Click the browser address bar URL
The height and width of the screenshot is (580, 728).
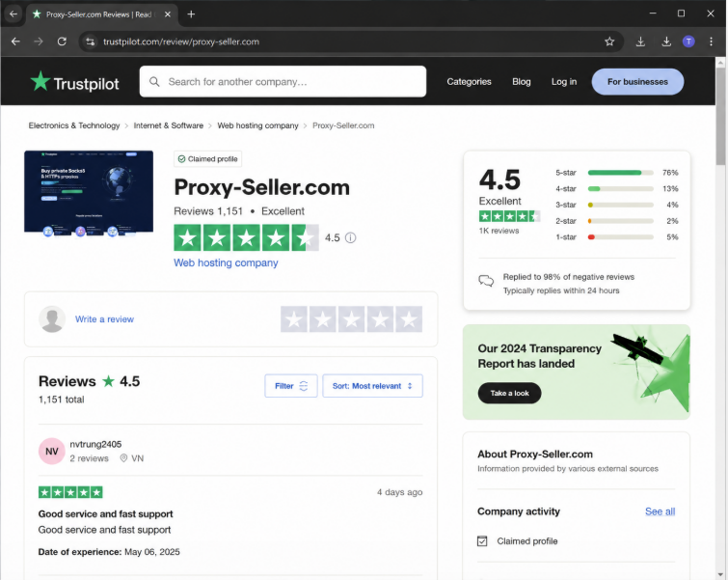coord(181,41)
